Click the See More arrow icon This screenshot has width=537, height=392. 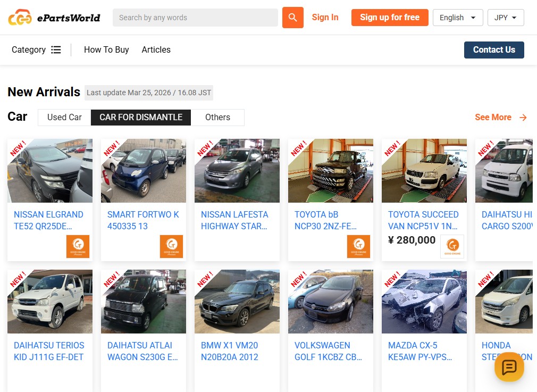pos(523,117)
